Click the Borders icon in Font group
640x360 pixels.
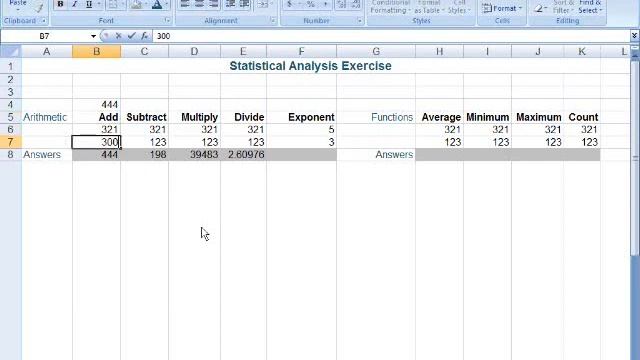click(x=113, y=4)
